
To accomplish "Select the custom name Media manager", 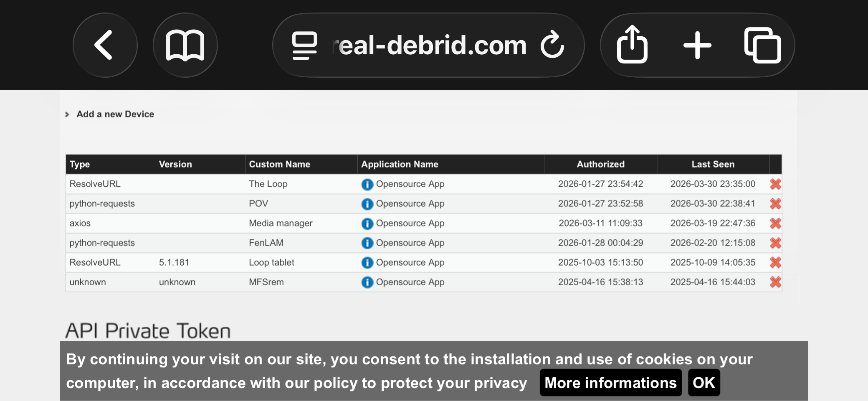I will coord(281,223).
